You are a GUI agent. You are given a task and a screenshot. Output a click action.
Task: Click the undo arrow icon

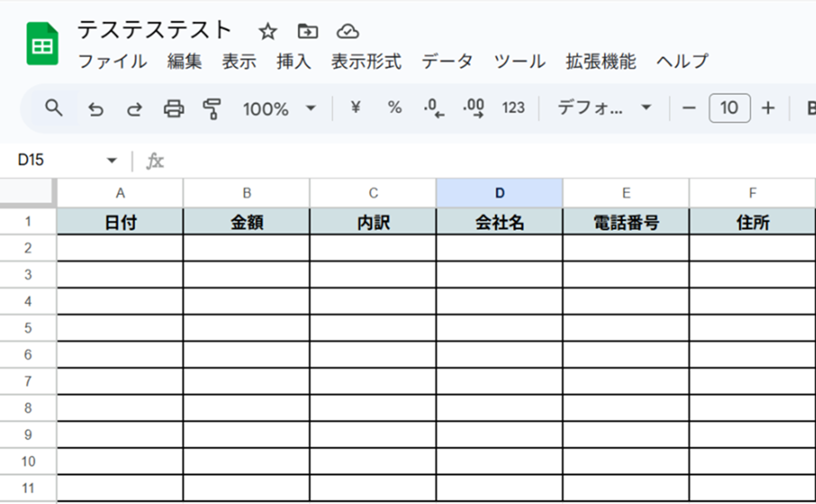[96, 109]
